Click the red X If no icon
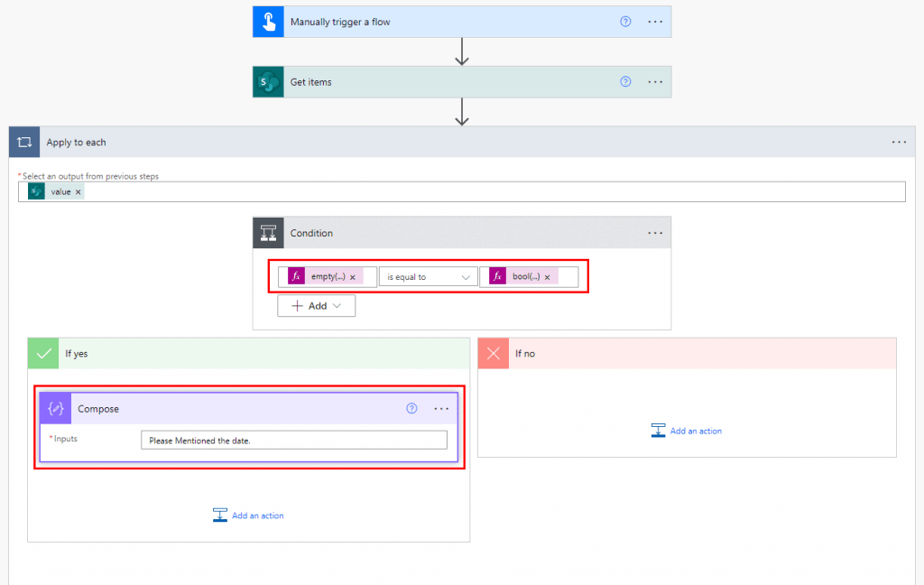 494,353
